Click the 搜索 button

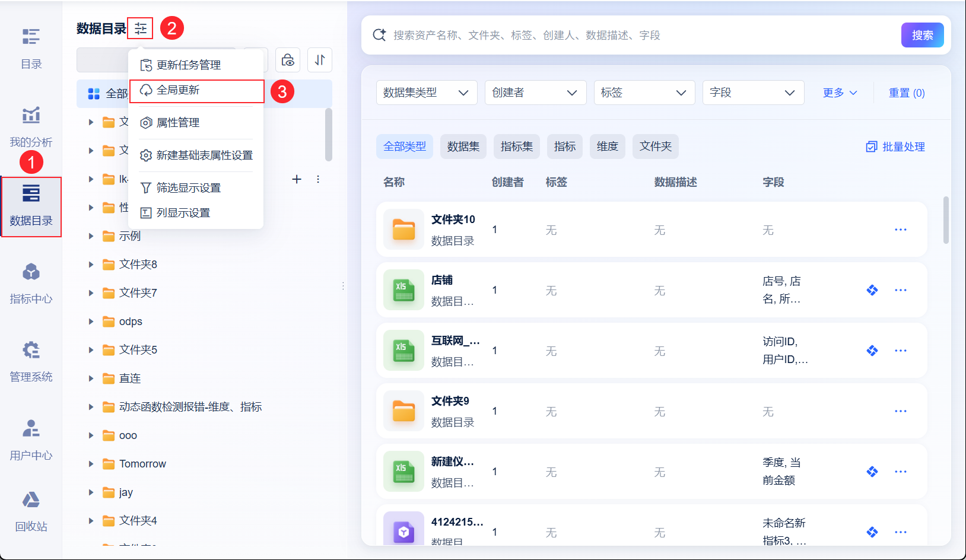coord(923,35)
